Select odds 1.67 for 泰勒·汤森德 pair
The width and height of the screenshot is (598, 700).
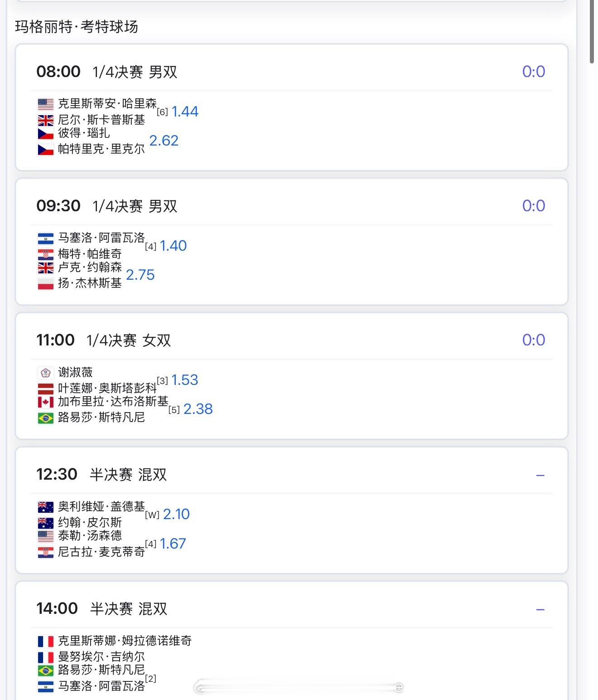click(173, 544)
